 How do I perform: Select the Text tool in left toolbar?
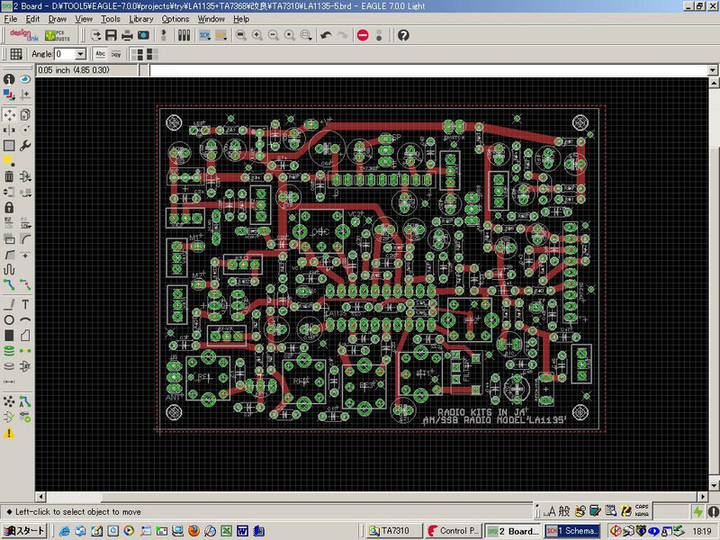(25, 304)
